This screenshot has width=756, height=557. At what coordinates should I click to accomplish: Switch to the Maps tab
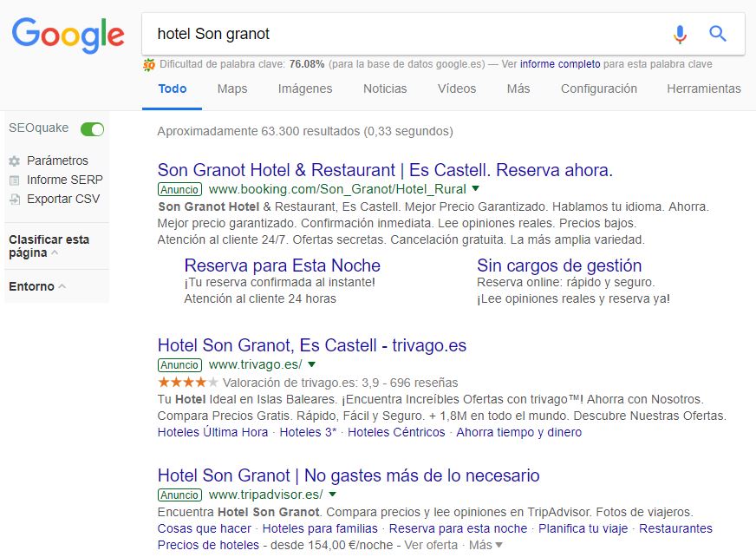(231, 88)
